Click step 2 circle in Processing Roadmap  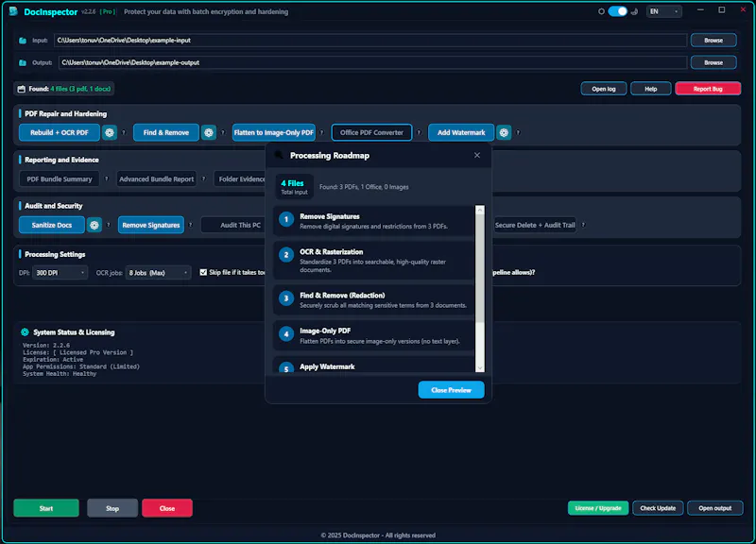[286, 255]
